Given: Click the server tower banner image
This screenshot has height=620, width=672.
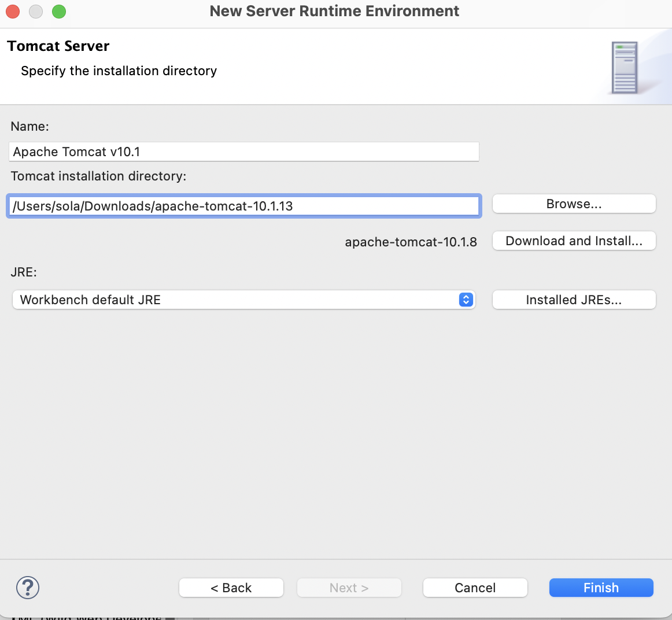Looking at the screenshot, I should point(625,67).
